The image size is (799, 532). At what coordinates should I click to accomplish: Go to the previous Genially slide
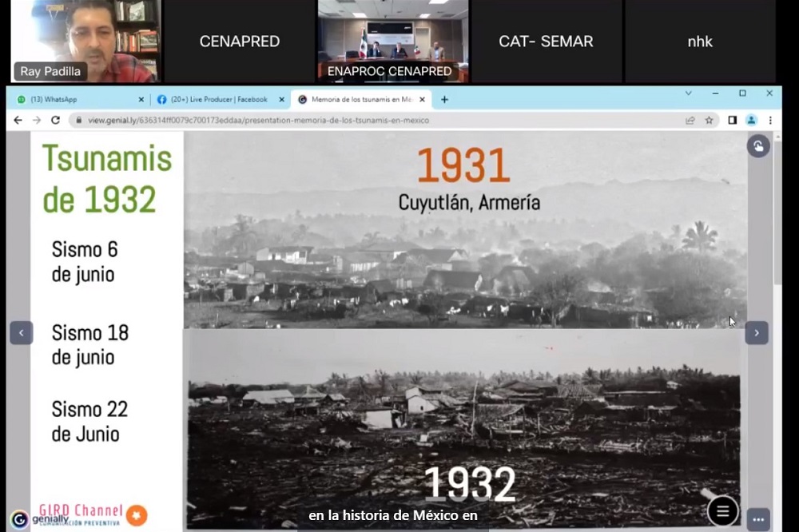[22, 333]
